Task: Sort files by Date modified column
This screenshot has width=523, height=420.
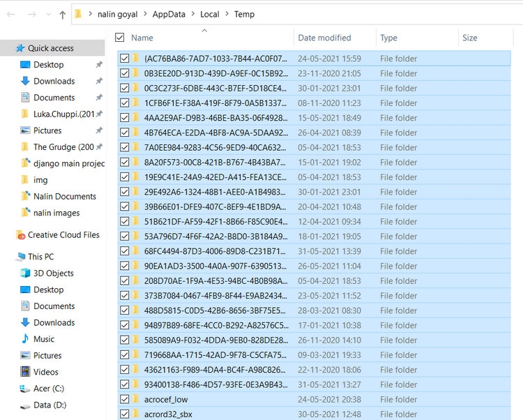Action: coord(324,38)
